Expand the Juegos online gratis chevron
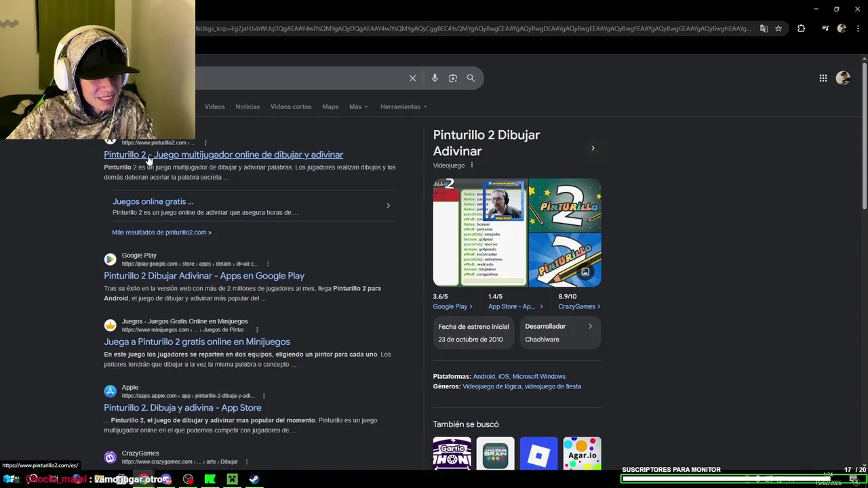The image size is (868, 488). tap(388, 205)
